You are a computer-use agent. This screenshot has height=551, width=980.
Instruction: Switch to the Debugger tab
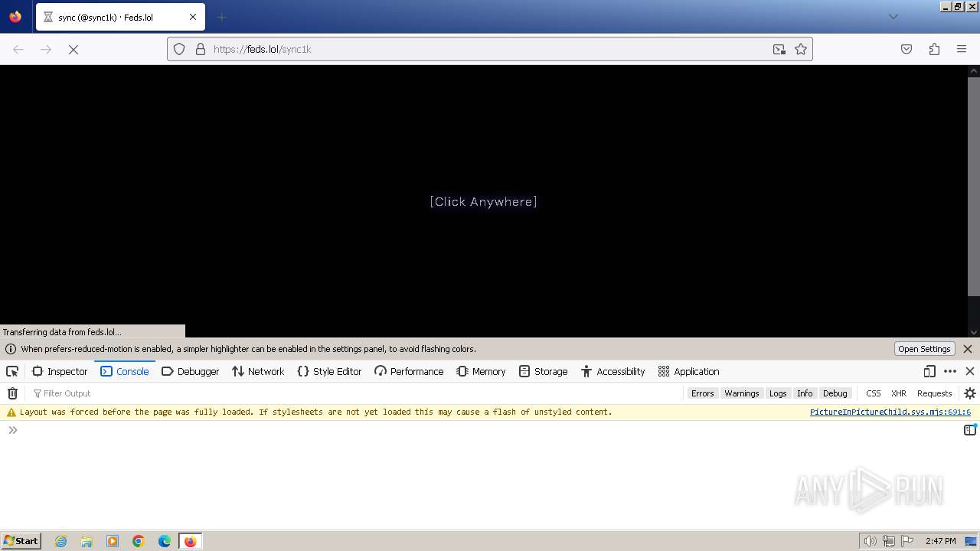(191, 371)
